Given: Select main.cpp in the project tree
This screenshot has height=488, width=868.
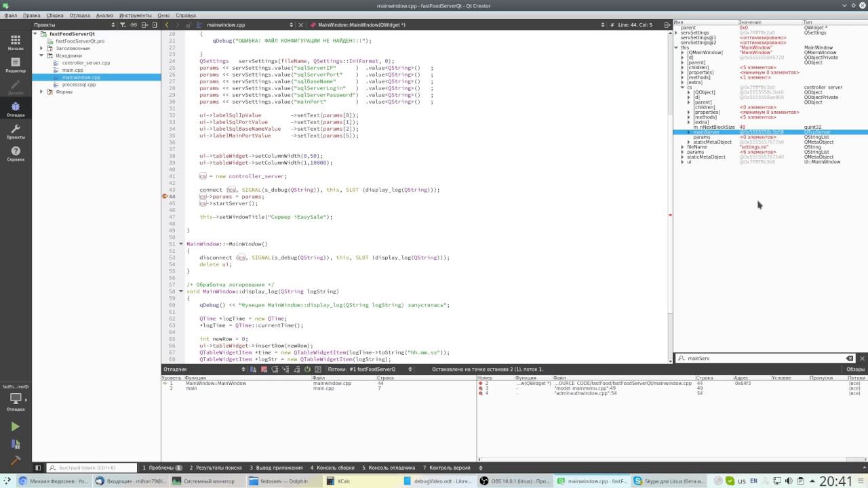Looking at the screenshot, I should coord(73,70).
